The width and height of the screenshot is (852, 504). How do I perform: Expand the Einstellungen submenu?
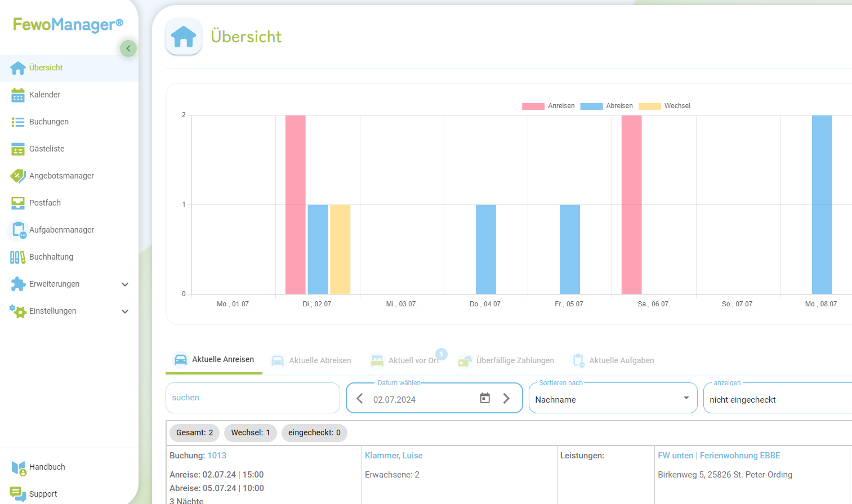tap(125, 311)
